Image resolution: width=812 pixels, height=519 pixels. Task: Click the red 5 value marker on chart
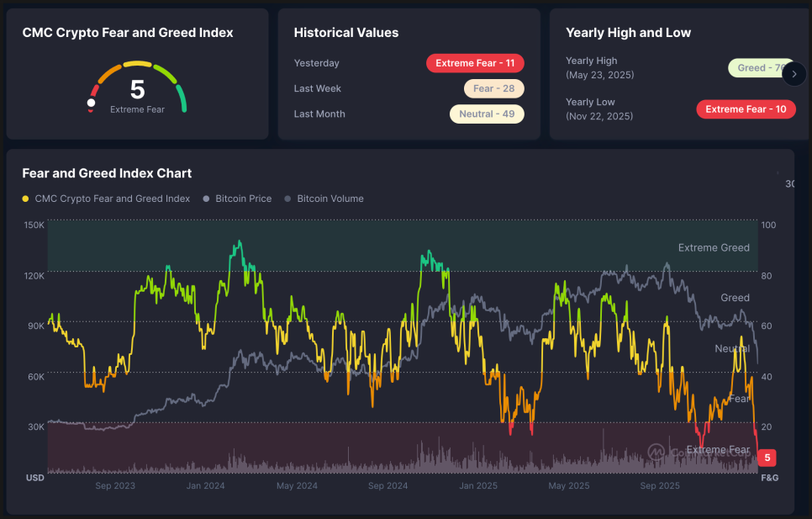click(x=767, y=458)
